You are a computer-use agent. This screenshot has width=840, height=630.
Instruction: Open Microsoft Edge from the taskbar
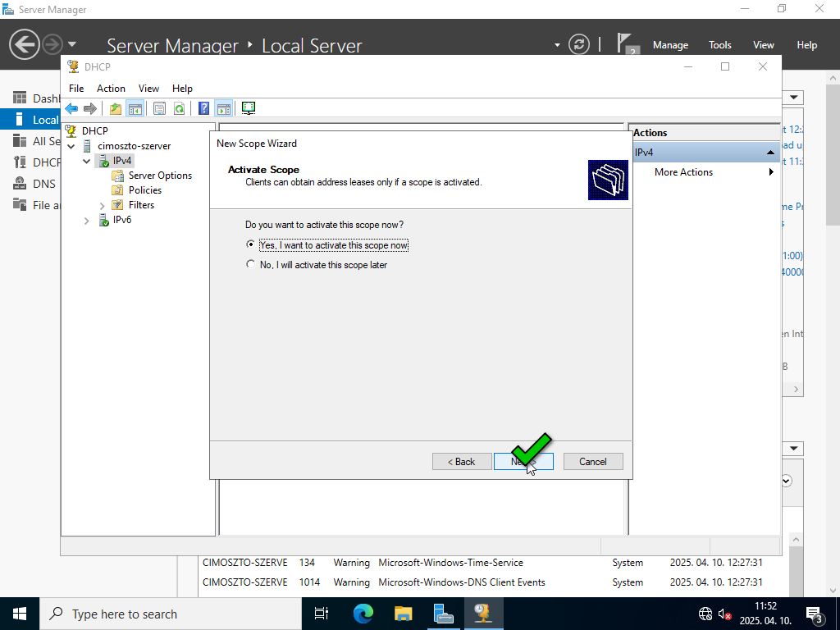pos(363,614)
